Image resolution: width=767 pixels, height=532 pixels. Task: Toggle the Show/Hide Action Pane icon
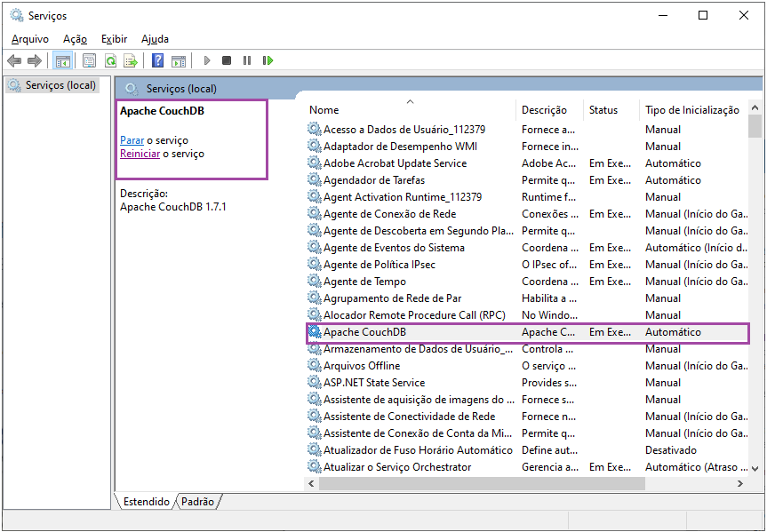(179, 60)
